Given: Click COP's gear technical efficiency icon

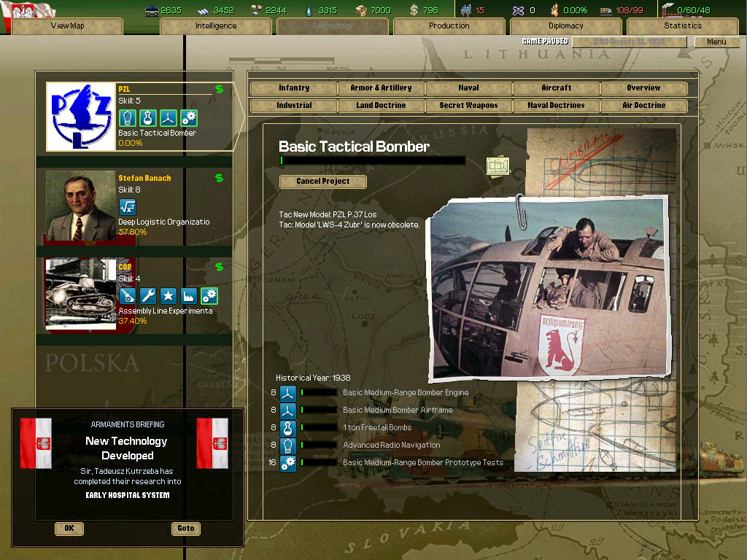Looking at the screenshot, I should (x=209, y=296).
